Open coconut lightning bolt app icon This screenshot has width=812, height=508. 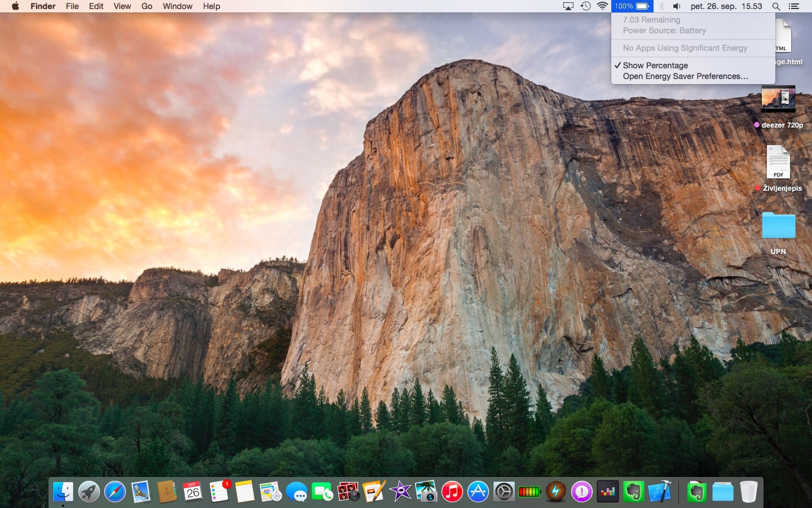click(x=556, y=492)
